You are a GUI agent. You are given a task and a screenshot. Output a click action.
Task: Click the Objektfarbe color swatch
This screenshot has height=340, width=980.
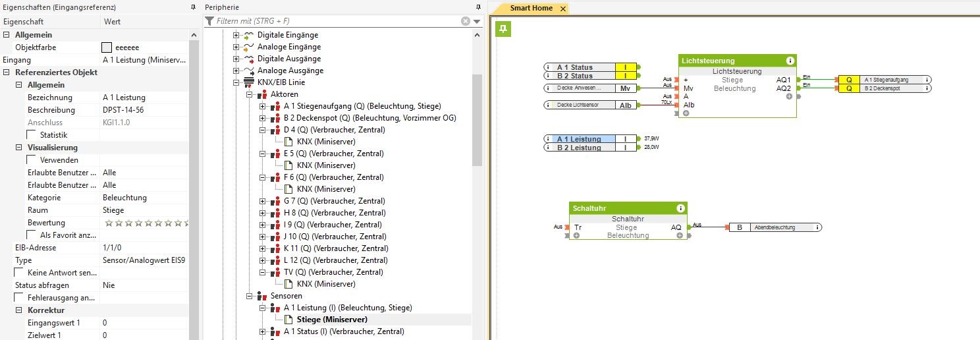pos(107,47)
